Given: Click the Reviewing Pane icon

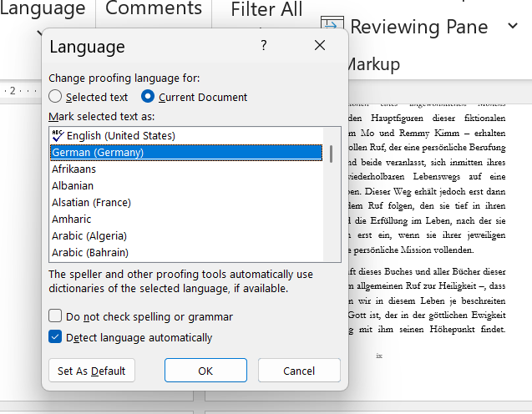Looking at the screenshot, I should pos(332,23).
